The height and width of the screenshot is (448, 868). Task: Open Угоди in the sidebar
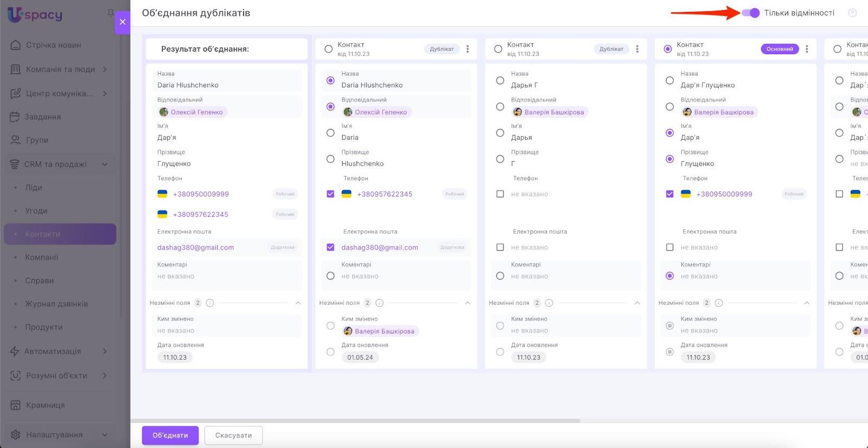tap(36, 211)
